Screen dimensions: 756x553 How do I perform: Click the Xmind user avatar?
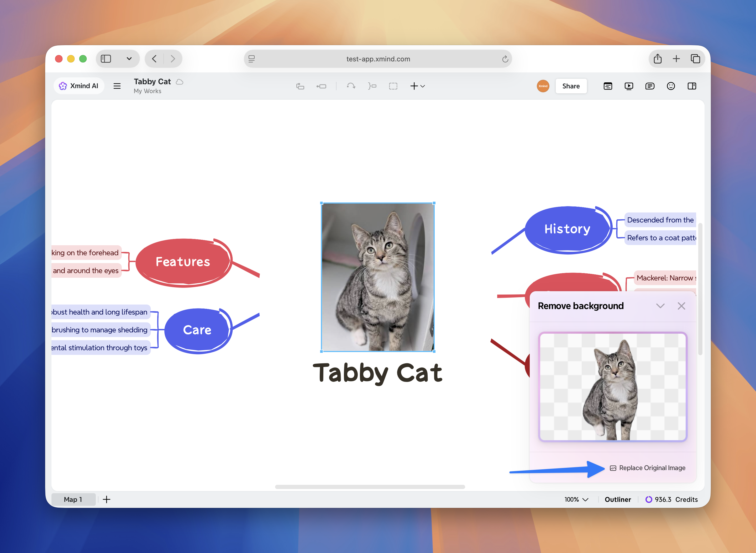pyautogui.click(x=543, y=86)
